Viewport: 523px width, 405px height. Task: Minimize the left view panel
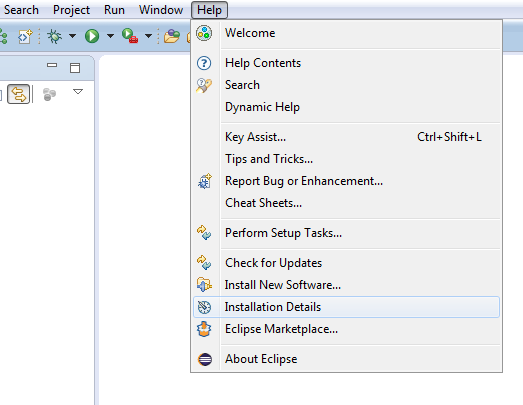click(x=52, y=65)
